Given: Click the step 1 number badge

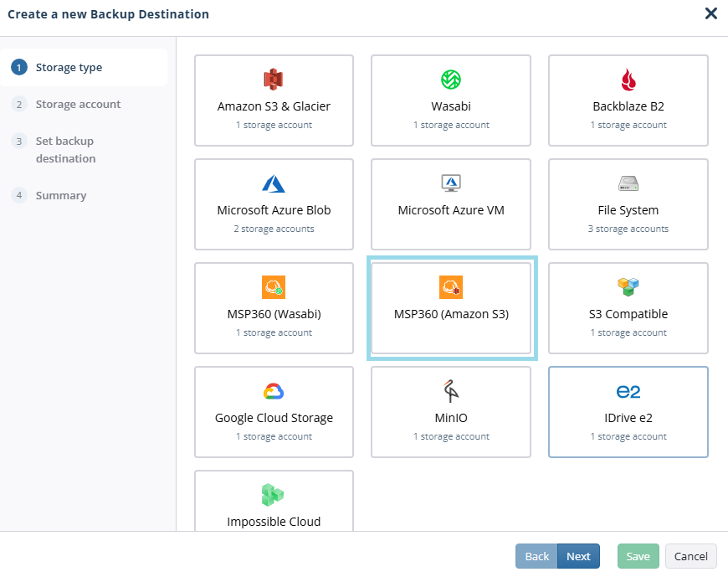Looking at the screenshot, I should 19,67.
